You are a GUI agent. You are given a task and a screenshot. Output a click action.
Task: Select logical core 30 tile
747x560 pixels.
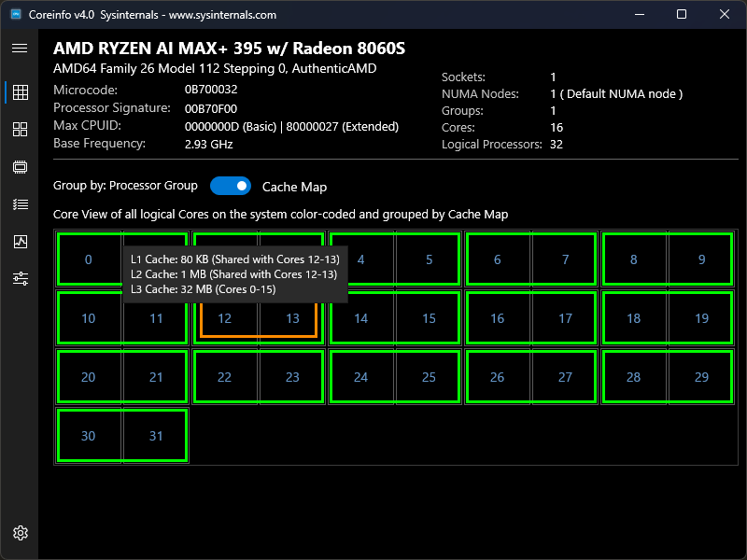(88, 436)
